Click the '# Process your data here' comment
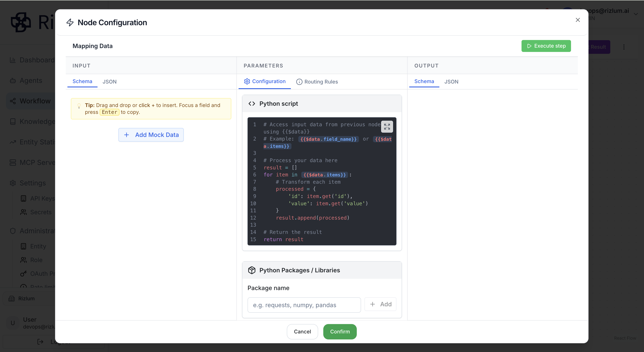 [x=300, y=160]
